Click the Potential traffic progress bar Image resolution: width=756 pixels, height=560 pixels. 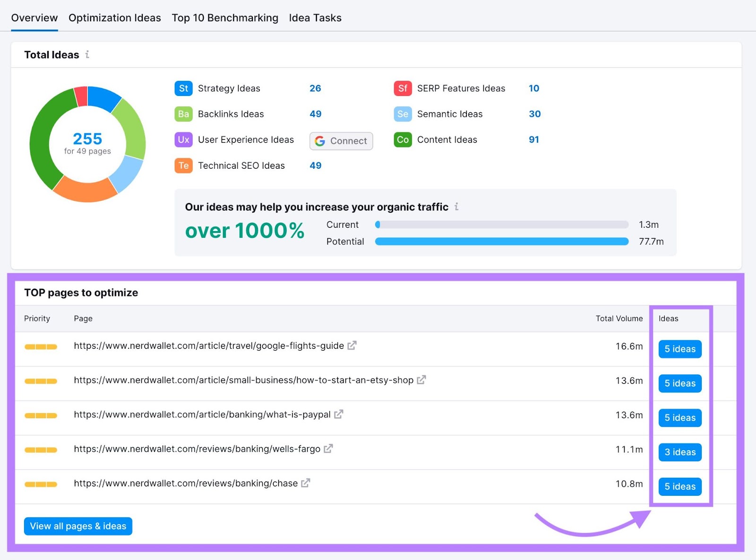point(501,241)
